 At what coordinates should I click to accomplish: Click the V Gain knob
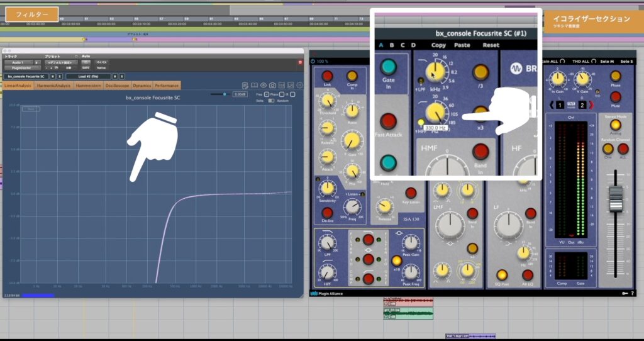tap(582, 79)
